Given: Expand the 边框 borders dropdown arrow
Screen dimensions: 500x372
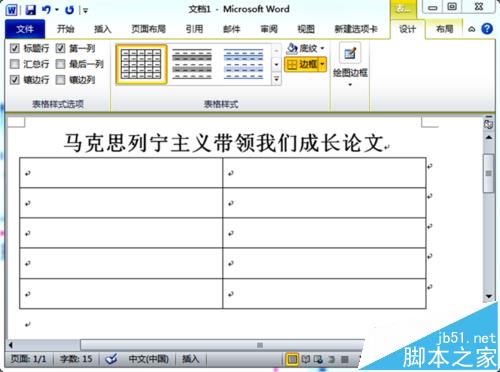Looking at the screenshot, I should click(x=322, y=64).
